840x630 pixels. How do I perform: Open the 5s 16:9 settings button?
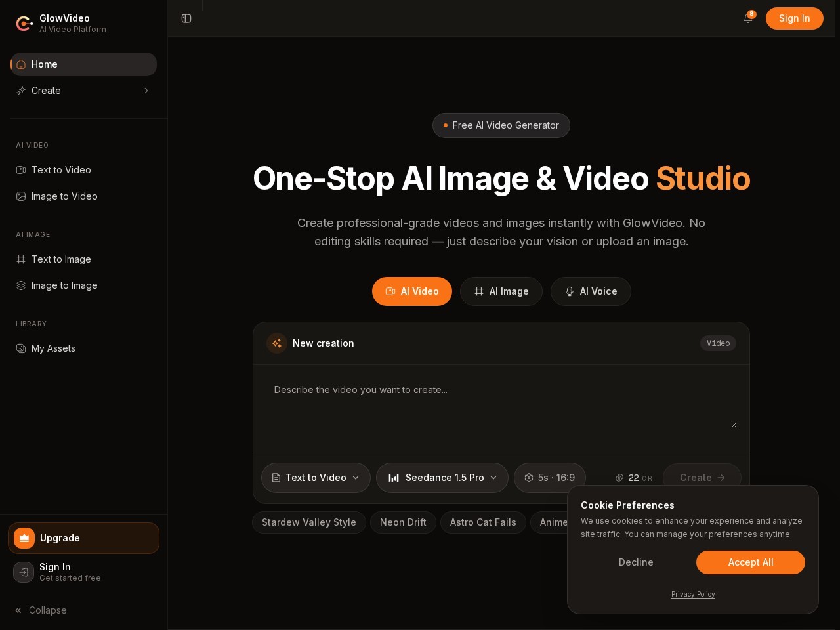pyautogui.click(x=550, y=478)
